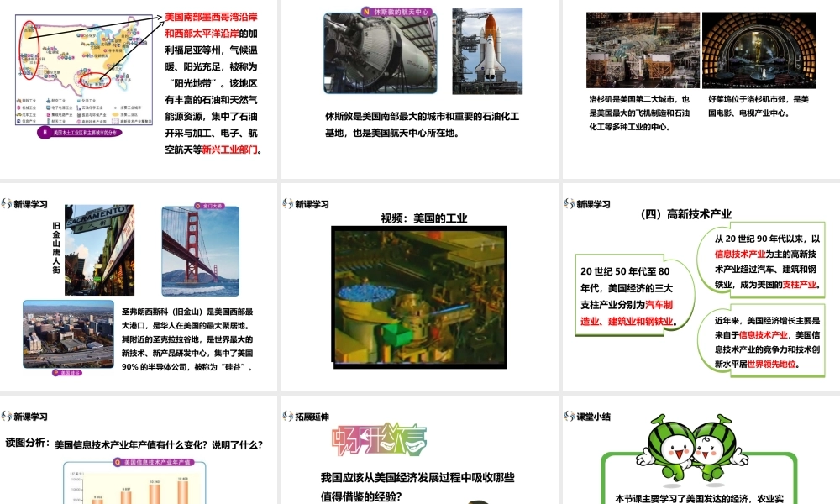Select the San Francisco Chinatown street photo
The width and height of the screenshot is (840, 504).
[x=99, y=250]
